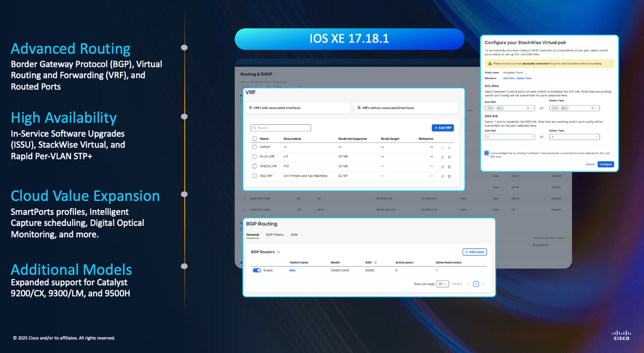Click the Configure button in StackWise dialog
Screen dimensions: 644x353
coord(606,164)
